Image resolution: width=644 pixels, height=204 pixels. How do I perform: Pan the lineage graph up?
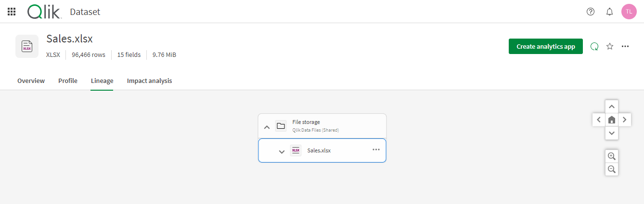tap(611, 107)
